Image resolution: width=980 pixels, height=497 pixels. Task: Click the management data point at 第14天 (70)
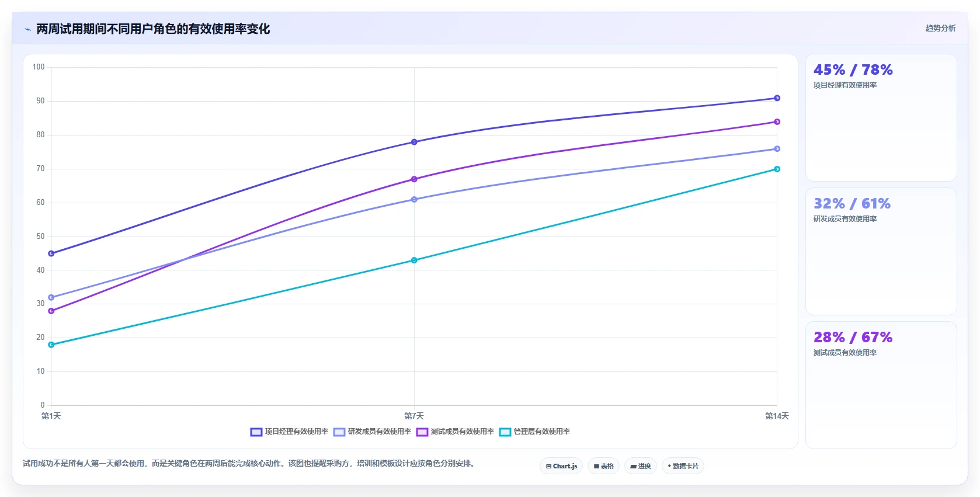[x=777, y=169]
